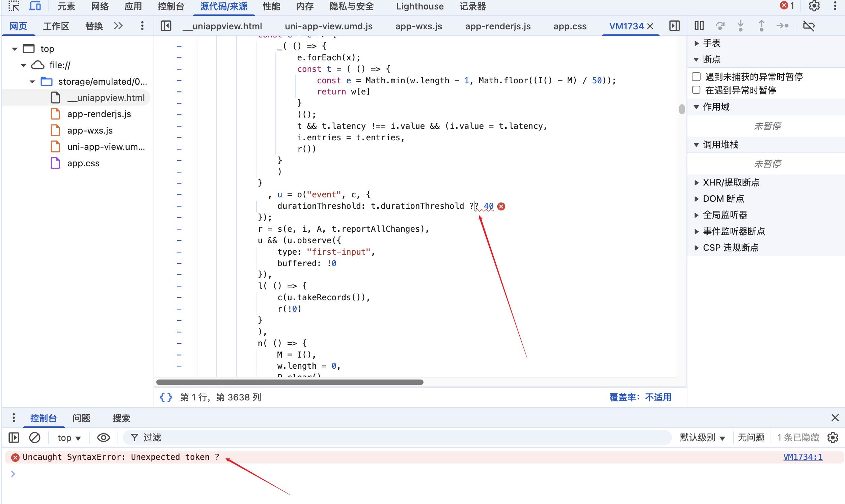Hide the navigator sidebar icon
Screen dimensions: 845x504
pos(166,26)
